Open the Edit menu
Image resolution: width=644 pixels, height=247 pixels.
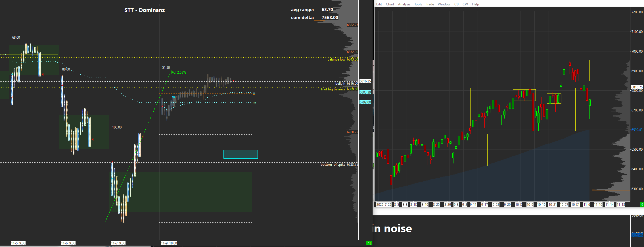tap(379, 4)
